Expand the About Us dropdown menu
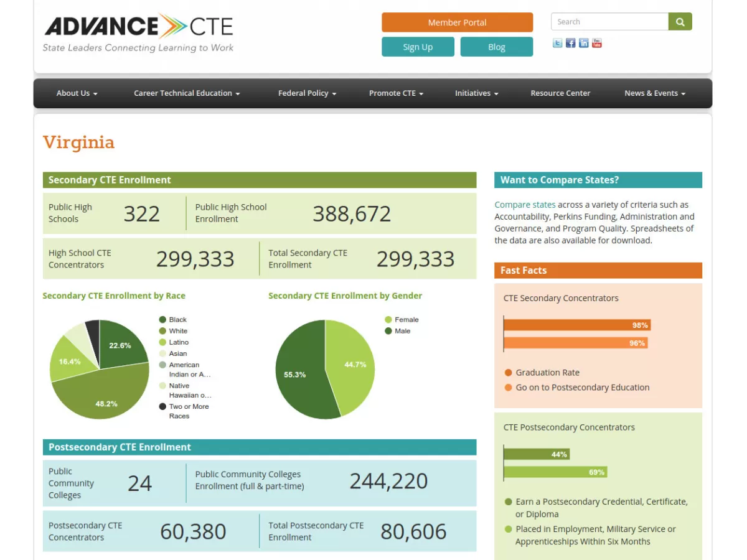Image resolution: width=747 pixels, height=560 pixels. [x=77, y=93]
